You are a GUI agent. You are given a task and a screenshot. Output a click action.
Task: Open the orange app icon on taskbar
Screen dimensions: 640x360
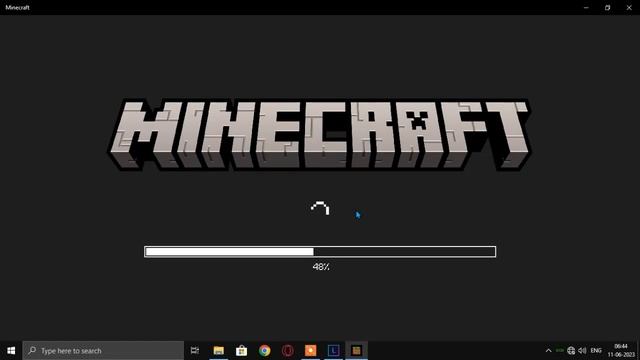point(311,351)
